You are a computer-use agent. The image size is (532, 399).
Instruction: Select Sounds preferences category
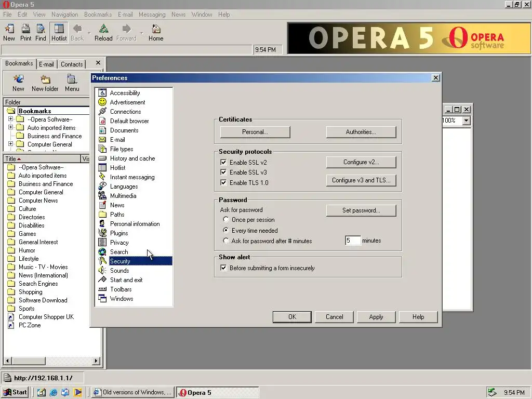pos(119,270)
